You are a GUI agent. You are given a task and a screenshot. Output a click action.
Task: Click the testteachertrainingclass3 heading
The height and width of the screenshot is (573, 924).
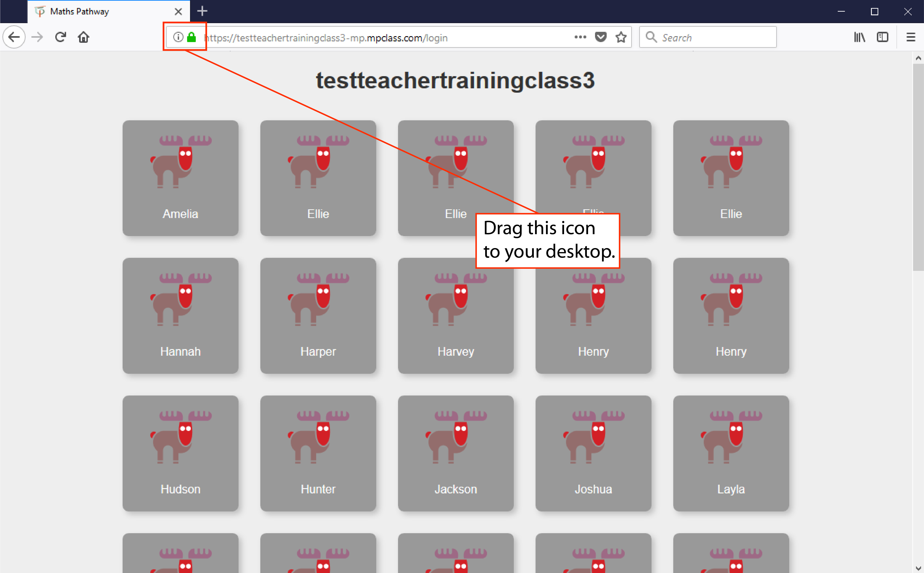click(455, 80)
